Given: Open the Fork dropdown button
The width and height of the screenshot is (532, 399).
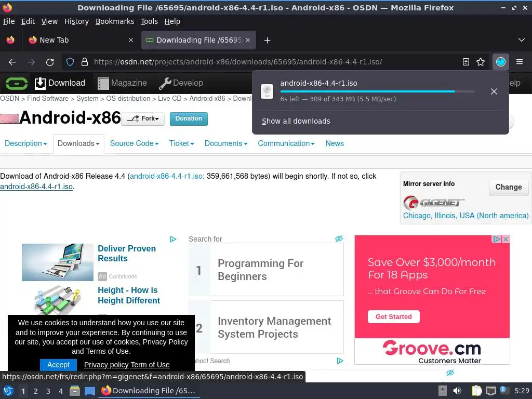Looking at the screenshot, I should (143, 119).
